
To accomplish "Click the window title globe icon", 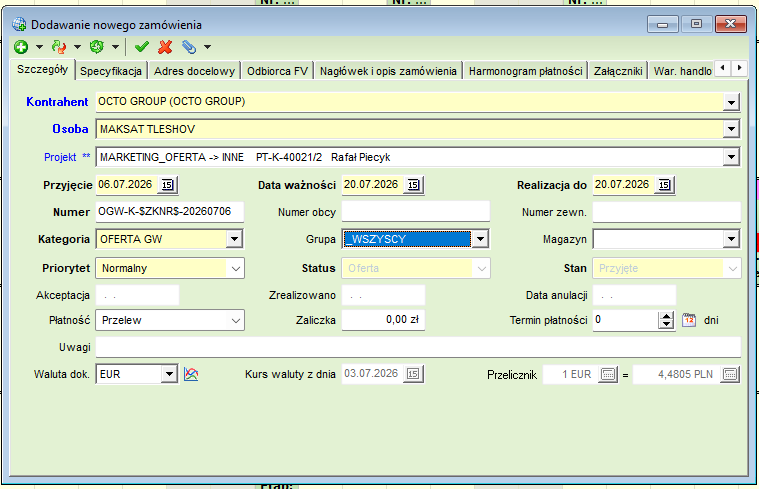I will pos(19,24).
